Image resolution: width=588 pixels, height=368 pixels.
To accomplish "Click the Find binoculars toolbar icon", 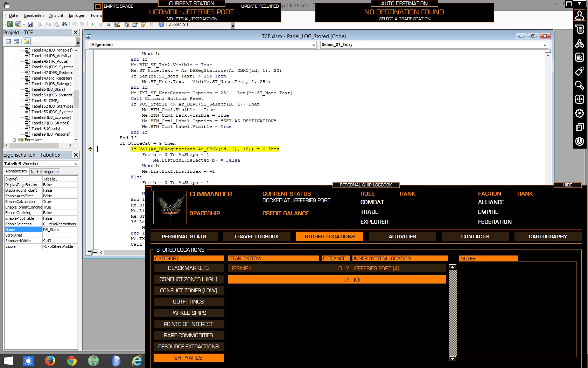I will point(64,24).
